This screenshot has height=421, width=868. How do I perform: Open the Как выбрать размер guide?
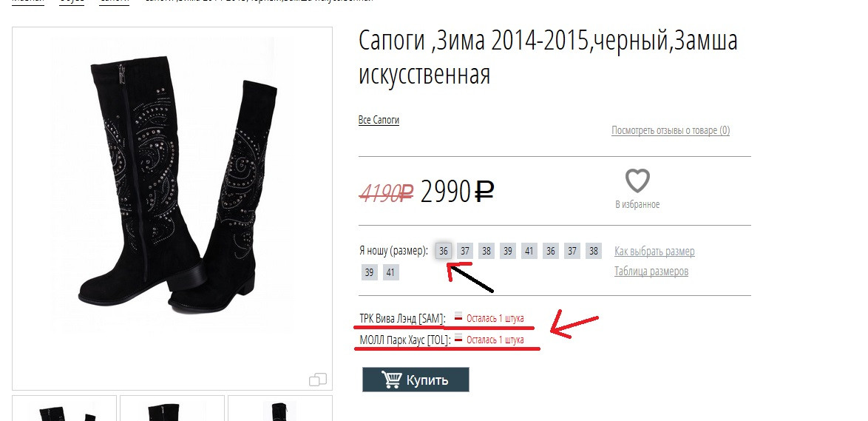(654, 252)
